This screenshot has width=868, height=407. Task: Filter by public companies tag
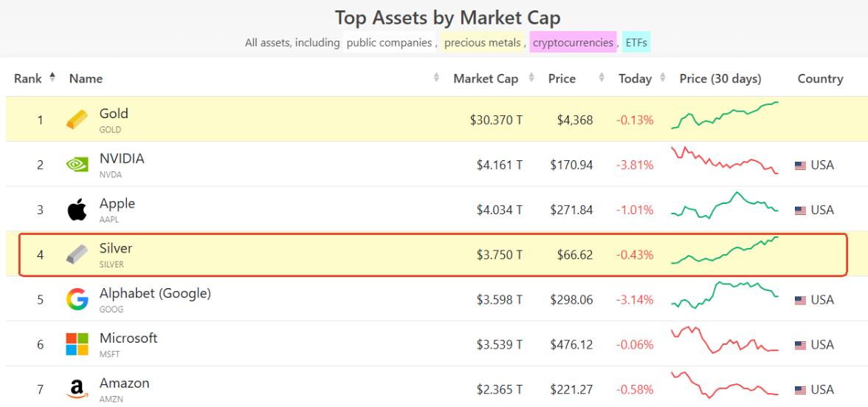(x=389, y=43)
